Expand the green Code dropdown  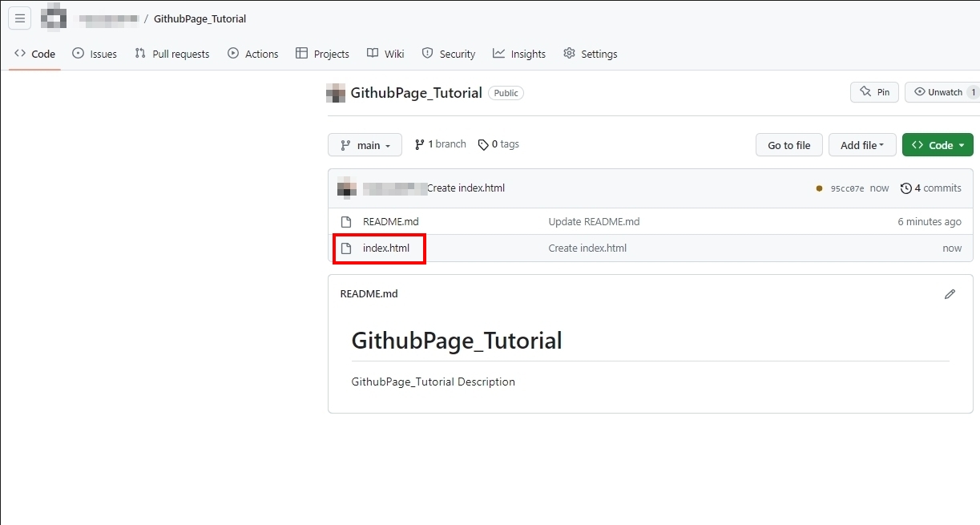tap(937, 145)
